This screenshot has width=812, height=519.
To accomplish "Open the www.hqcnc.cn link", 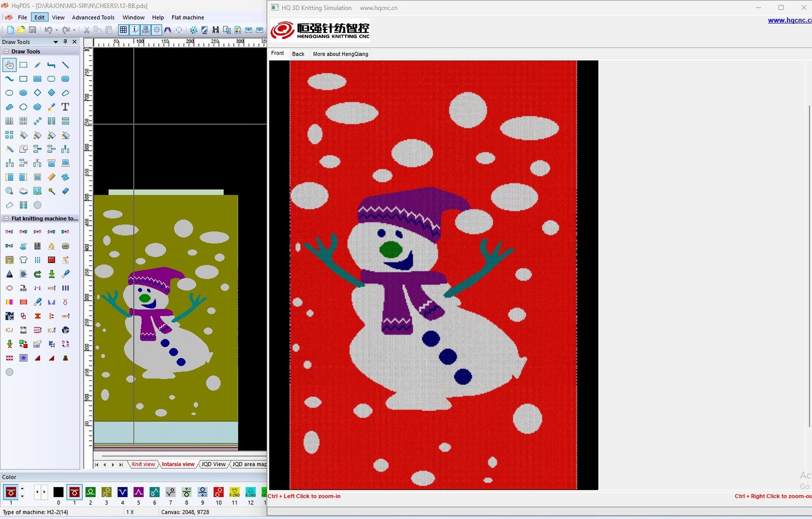I will point(789,20).
